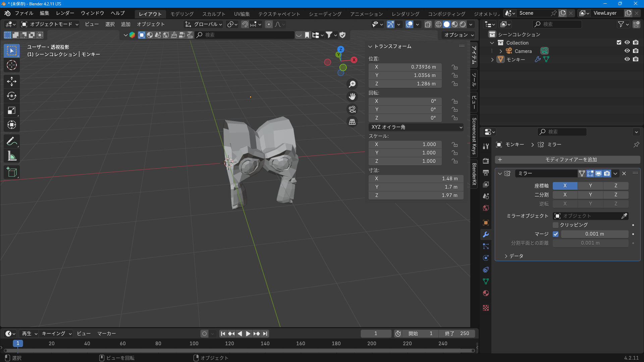Open the Render properties tab icon
The height and width of the screenshot is (362, 644).
pos(486,161)
